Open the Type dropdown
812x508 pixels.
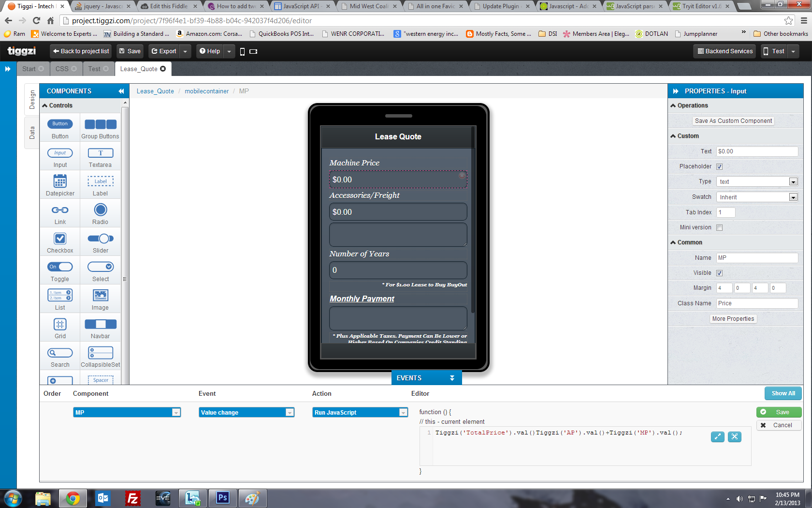pos(757,182)
